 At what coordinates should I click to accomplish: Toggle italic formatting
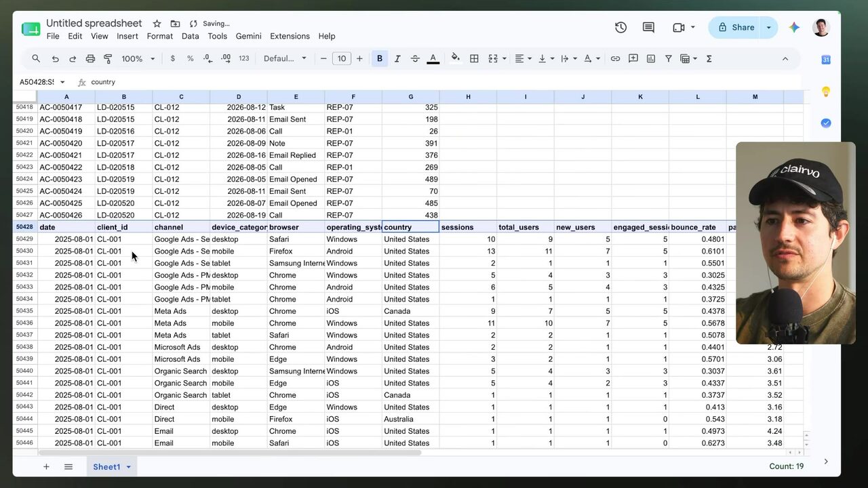click(397, 59)
